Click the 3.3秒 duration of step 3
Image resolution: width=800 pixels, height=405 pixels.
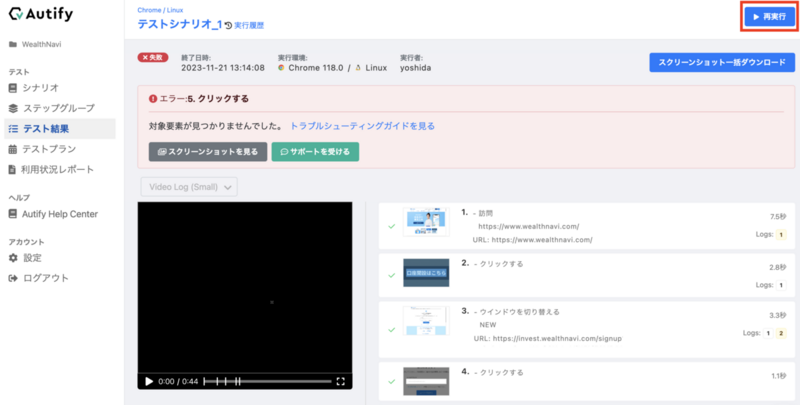click(778, 315)
